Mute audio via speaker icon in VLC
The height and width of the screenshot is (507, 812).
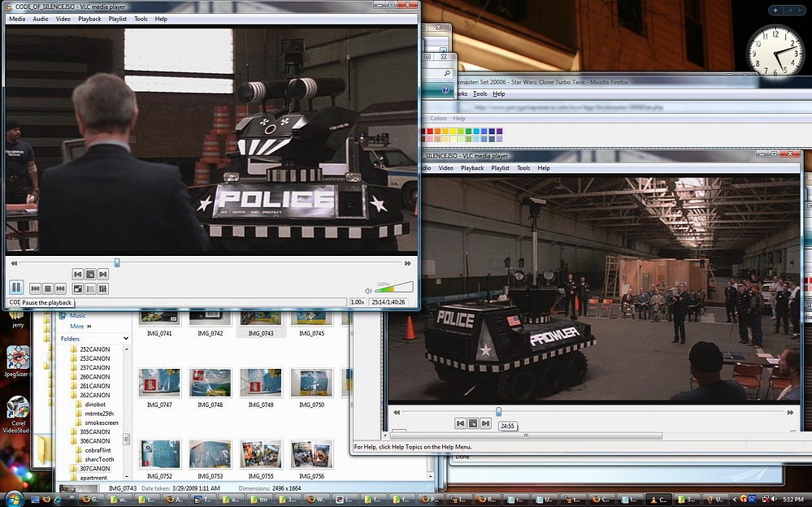click(368, 291)
